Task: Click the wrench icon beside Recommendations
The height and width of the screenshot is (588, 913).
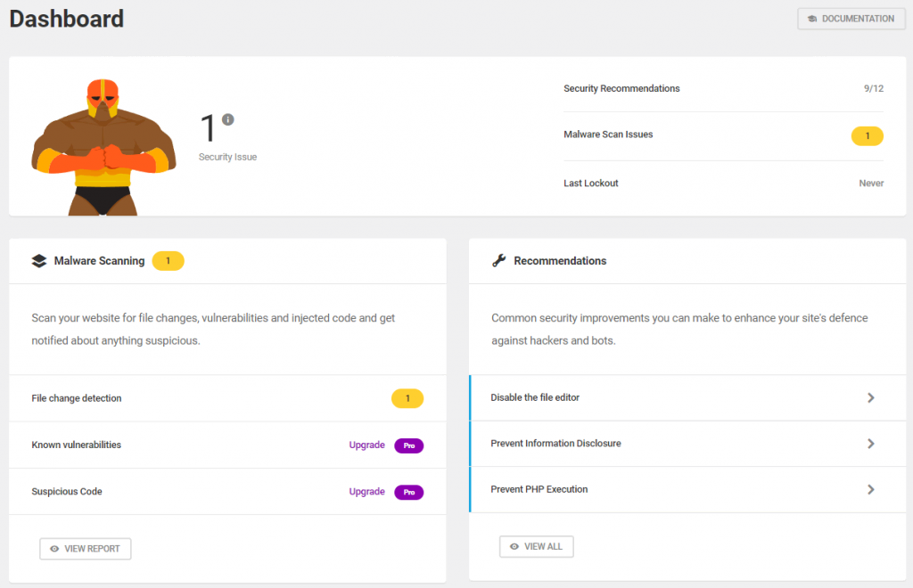Action: (x=500, y=260)
